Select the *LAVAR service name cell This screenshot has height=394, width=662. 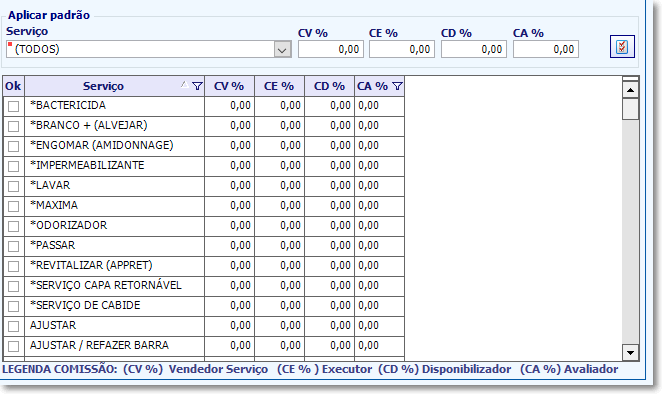(x=115, y=186)
